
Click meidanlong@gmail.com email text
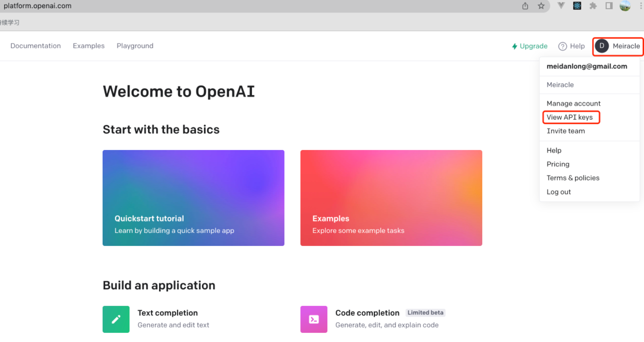[x=587, y=66]
